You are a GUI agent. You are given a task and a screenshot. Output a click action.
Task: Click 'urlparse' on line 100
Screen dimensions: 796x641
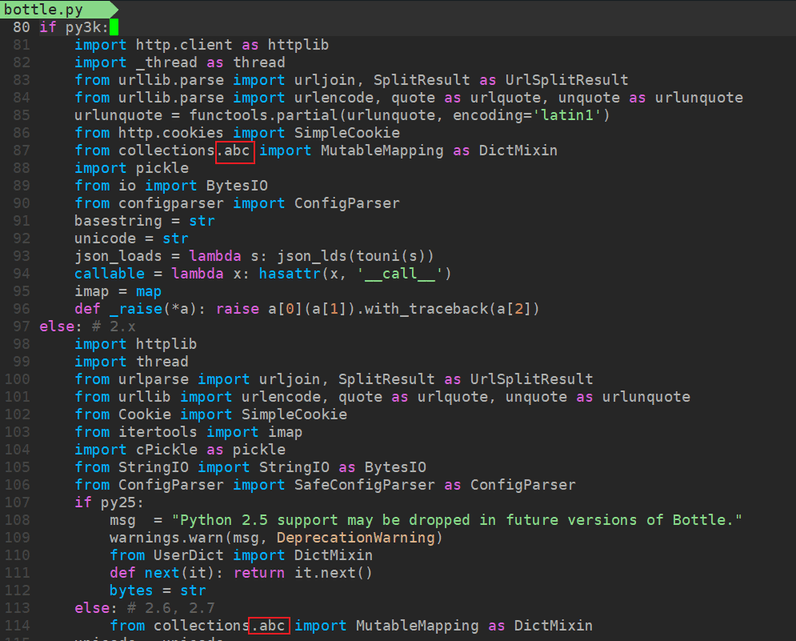pos(153,379)
